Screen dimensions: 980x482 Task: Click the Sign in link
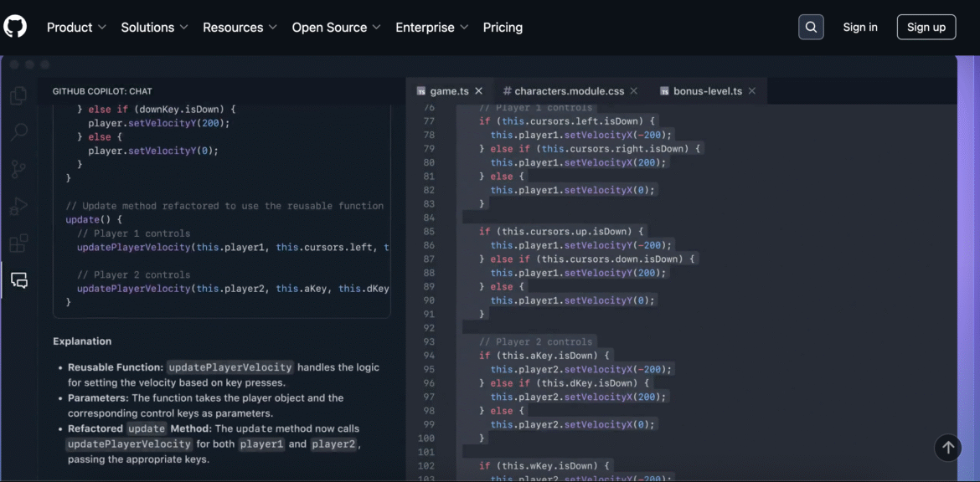(x=860, y=27)
